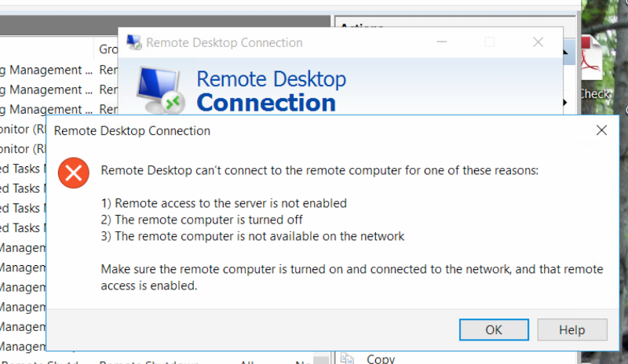Select the topmost 'onitor (RI' rule row
The image size is (628, 364).
pos(23,129)
